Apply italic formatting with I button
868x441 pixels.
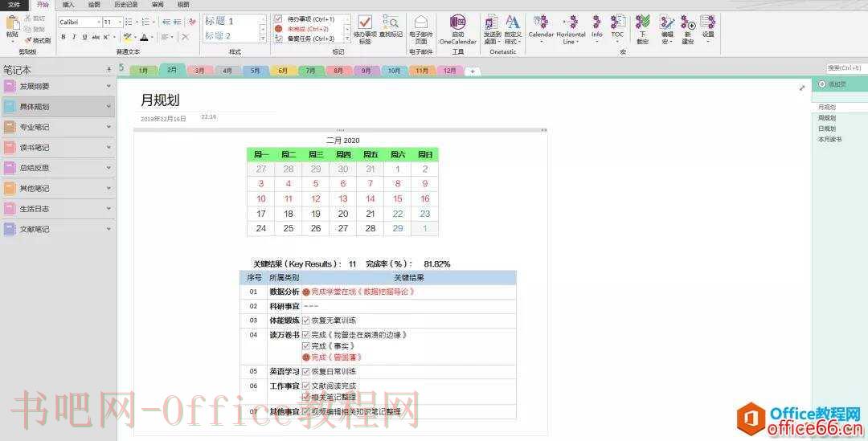click(74, 37)
